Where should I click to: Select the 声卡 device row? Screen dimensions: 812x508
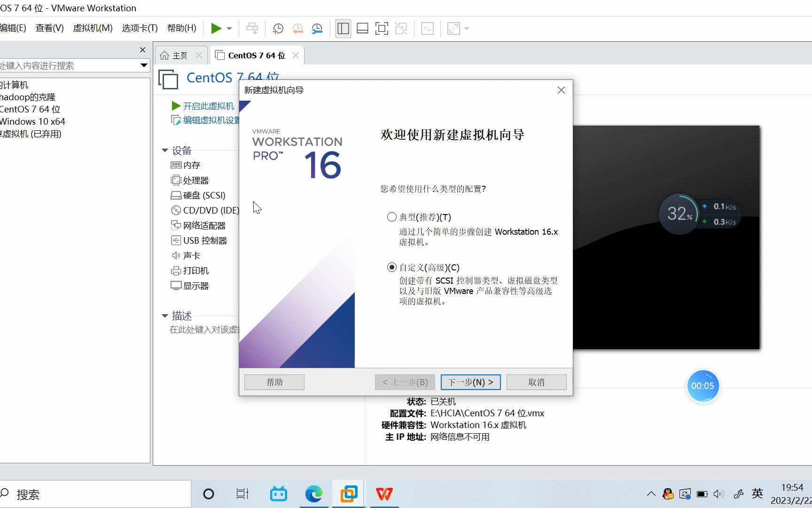(x=186, y=256)
